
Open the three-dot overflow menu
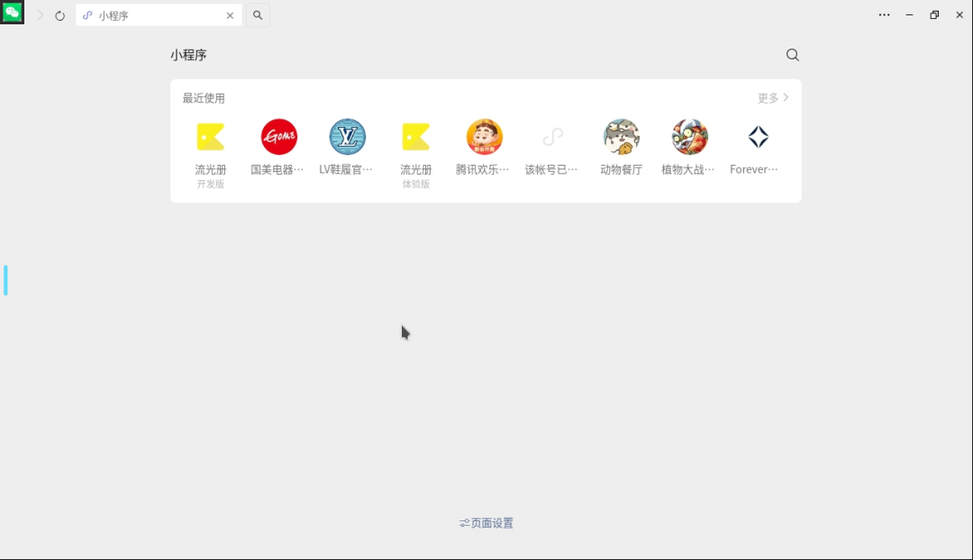pos(884,15)
